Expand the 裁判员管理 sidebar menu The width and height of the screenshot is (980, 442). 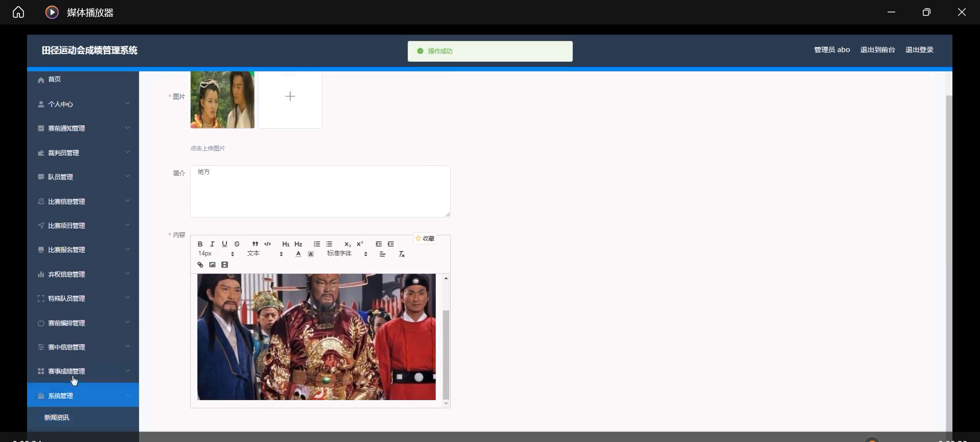click(83, 153)
